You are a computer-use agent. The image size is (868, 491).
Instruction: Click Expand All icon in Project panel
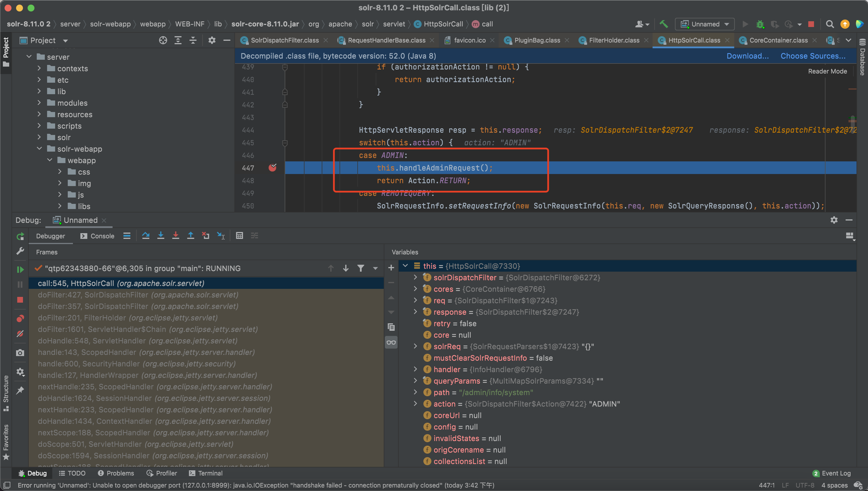(x=178, y=40)
